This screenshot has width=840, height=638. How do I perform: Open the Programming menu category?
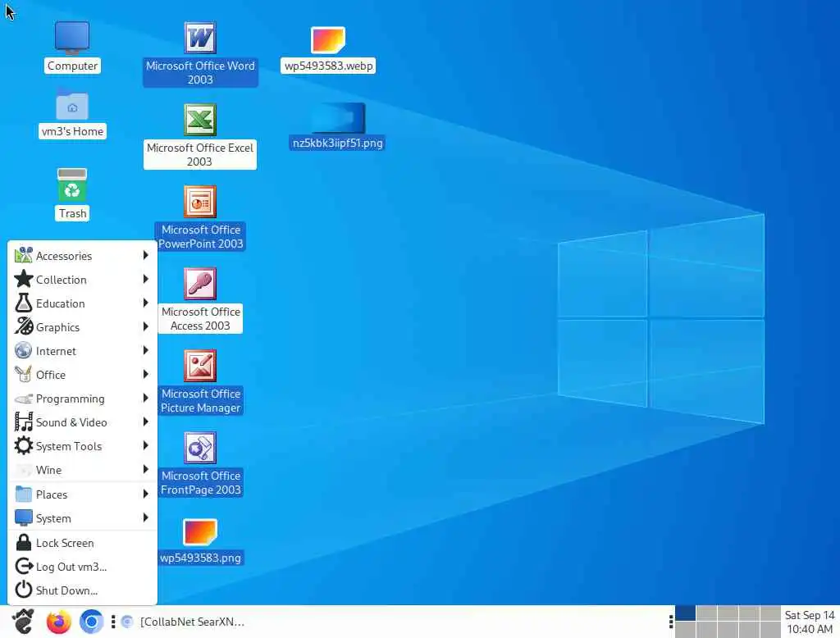(83, 398)
